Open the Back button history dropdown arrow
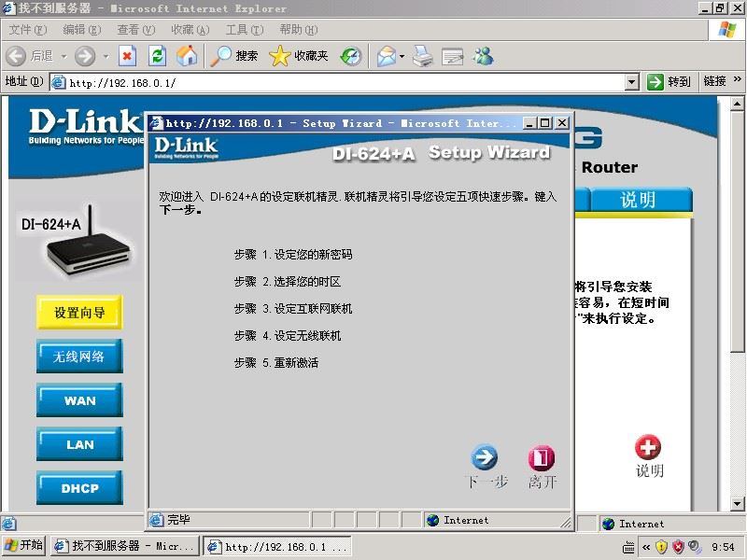This screenshot has width=747, height=560. (x=63, y=57)
